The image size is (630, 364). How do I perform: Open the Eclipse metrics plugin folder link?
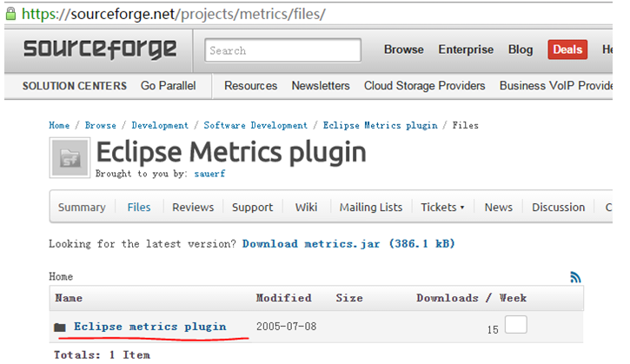(149, 327)
